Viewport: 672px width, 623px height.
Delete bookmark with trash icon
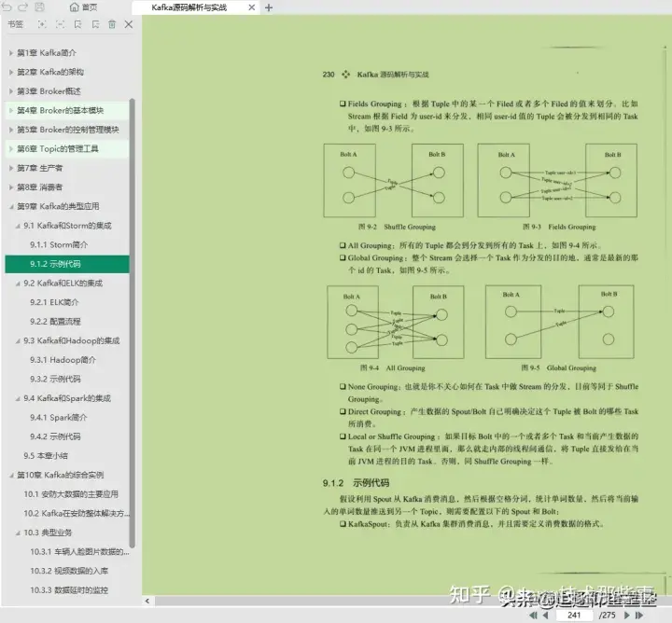click(x=112, y=24)
